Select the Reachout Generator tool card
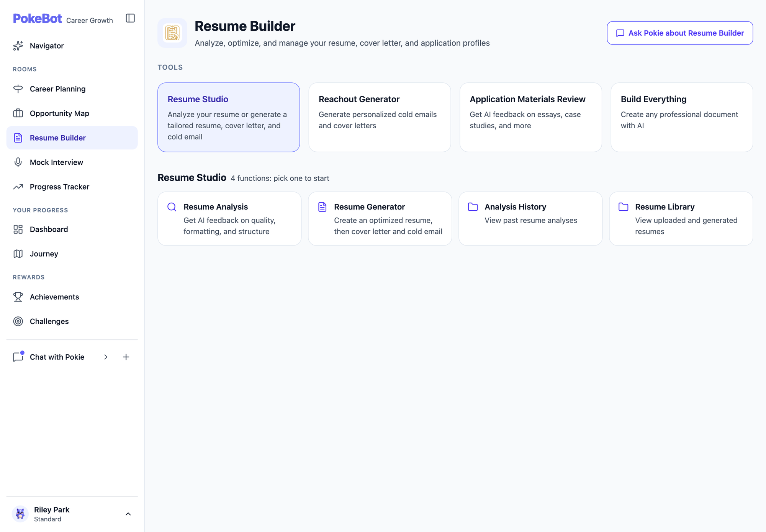This screenshot has width=766, height=532. pos(380,117)
